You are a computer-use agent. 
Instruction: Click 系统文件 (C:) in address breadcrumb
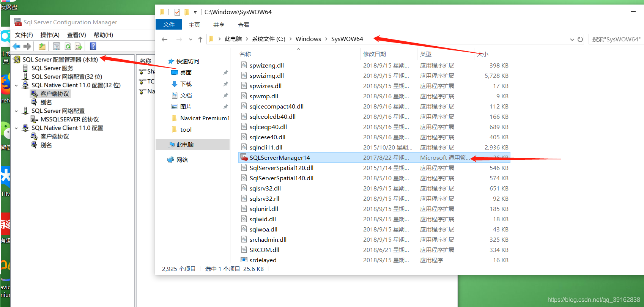[268, 39]
